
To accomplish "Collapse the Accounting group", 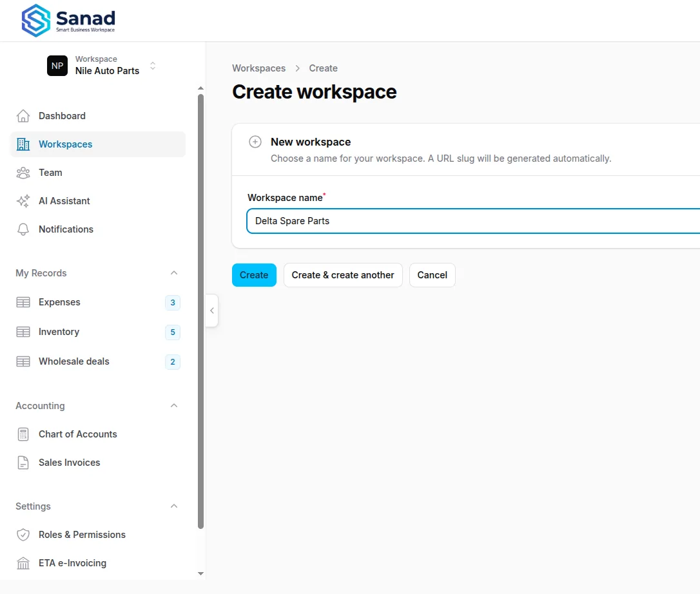I will point(174,405).
